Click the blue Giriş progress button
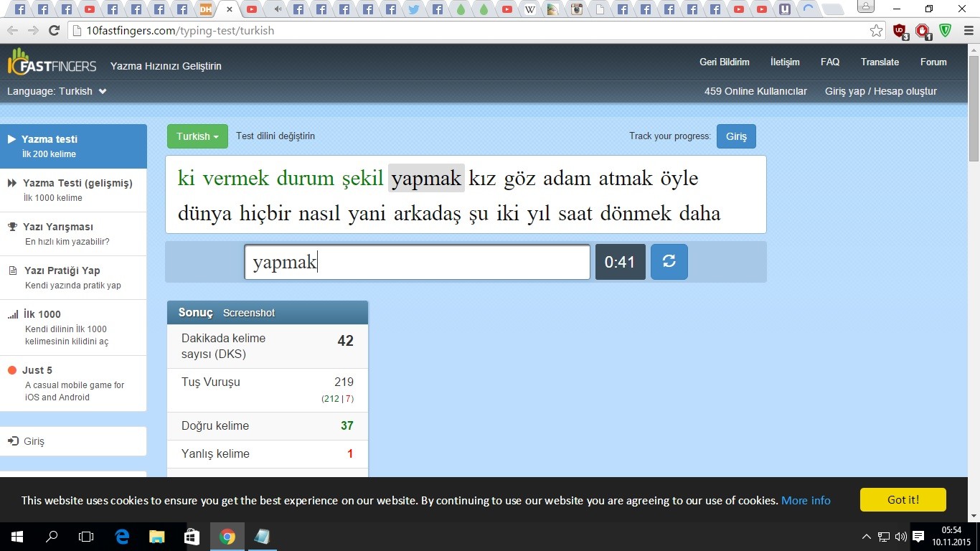 click(x=736, y=136)
